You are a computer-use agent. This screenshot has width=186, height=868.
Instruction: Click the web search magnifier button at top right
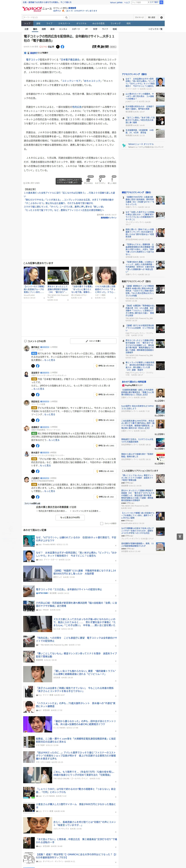161,2
